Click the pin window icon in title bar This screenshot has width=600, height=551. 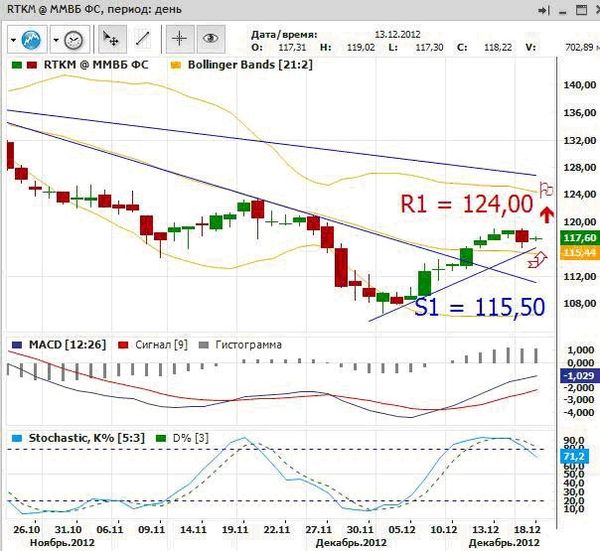[x=544, y=10]
